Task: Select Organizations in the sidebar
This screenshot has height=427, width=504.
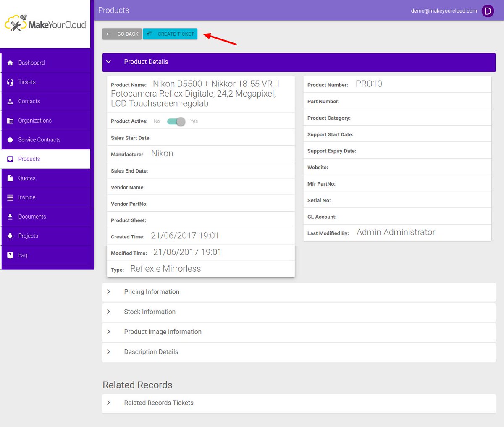Action: (46, 121)
